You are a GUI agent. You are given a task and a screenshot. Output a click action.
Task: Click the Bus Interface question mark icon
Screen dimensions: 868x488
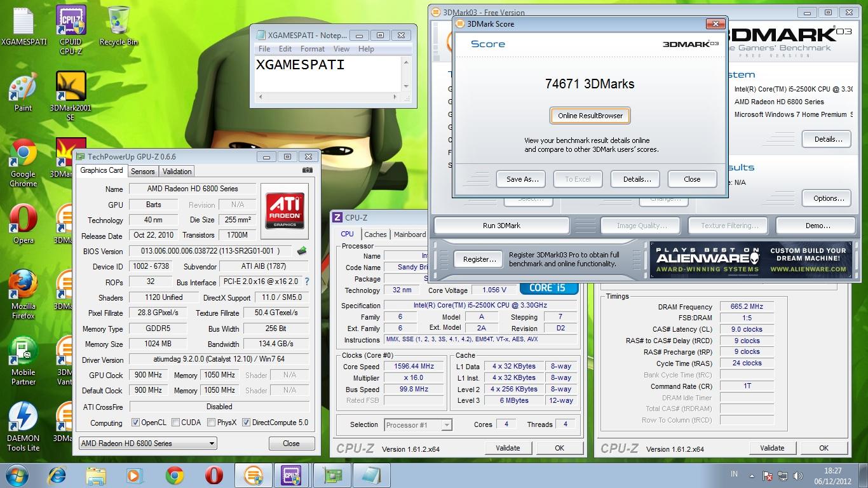pos(307,281)
